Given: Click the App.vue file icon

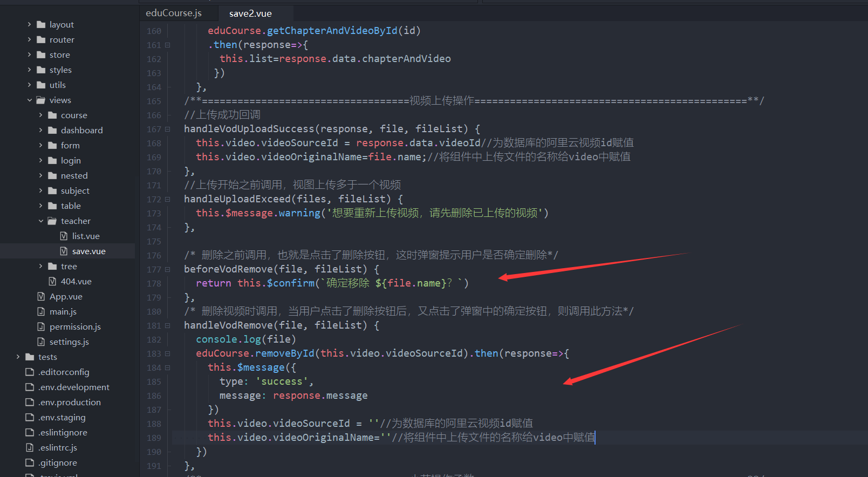Looking at the screenshot, I should 41,296.
